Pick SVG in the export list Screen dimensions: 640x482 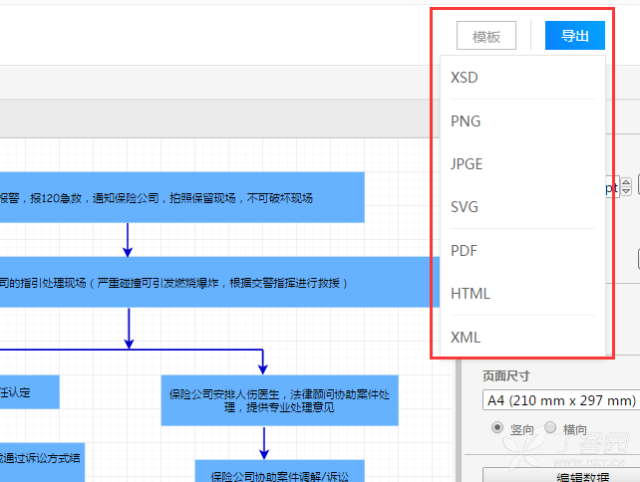coord(465,207)
